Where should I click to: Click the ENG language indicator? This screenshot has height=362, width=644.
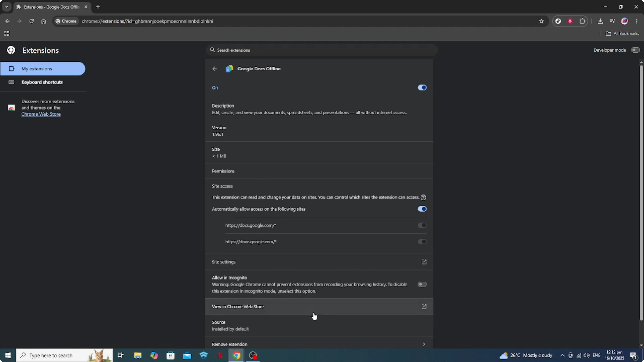pos(596,355)
